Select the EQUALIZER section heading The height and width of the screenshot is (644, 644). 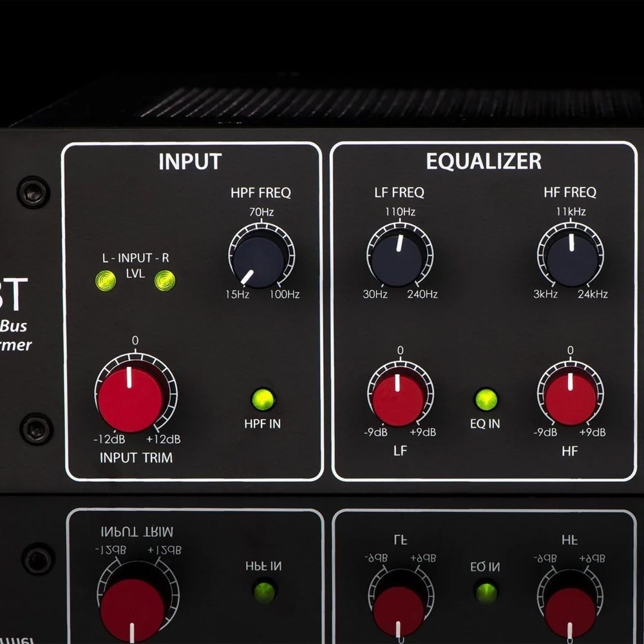[x=484, y=162]
